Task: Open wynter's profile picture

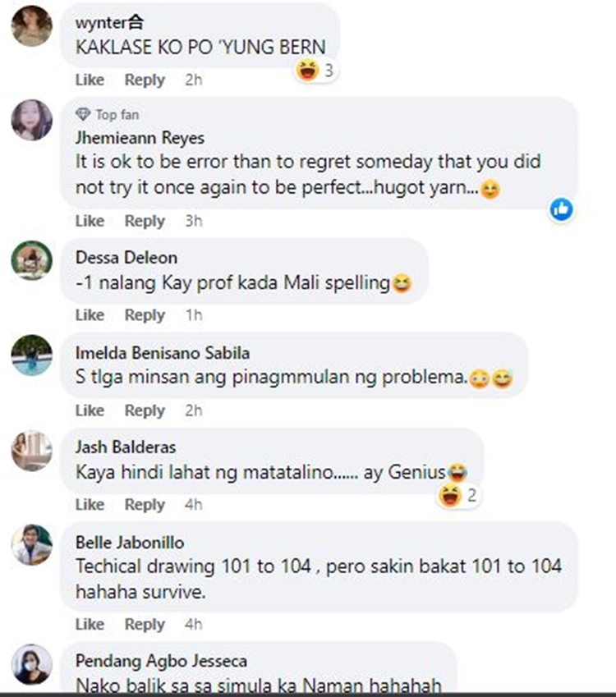Action: 31,26
